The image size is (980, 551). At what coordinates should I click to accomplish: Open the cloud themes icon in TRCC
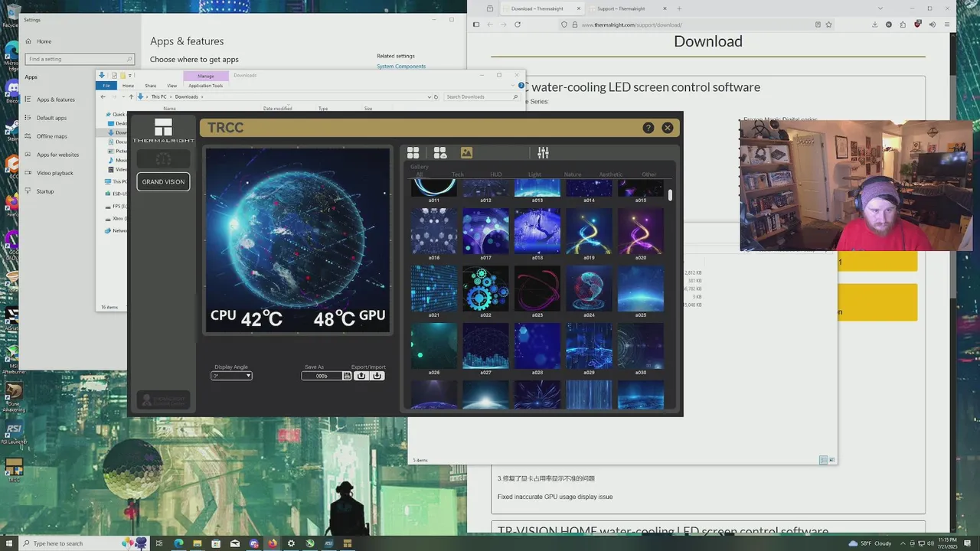[x=440, y=153]
